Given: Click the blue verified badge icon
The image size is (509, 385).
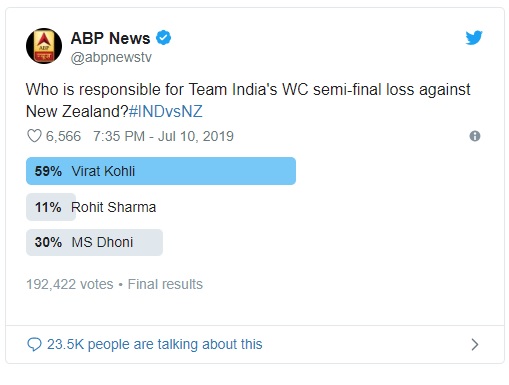Looking at the screenshot, I should (x=163, y=38).
